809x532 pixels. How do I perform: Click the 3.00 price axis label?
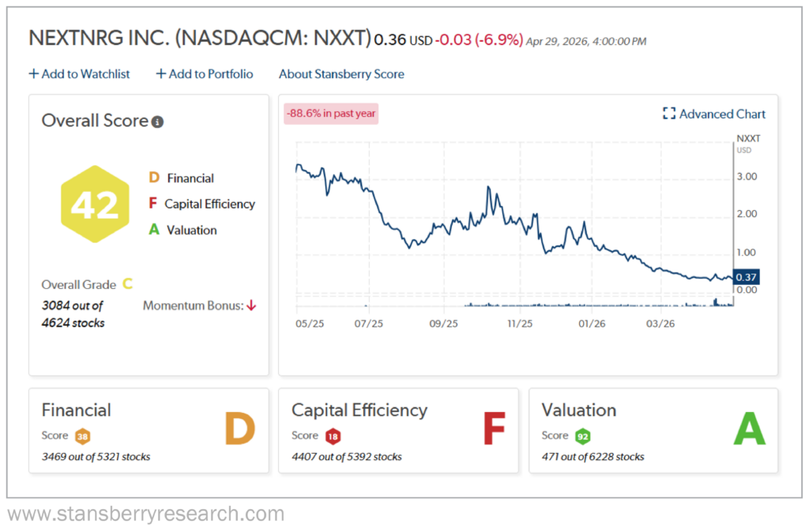[x=747, y=177]
